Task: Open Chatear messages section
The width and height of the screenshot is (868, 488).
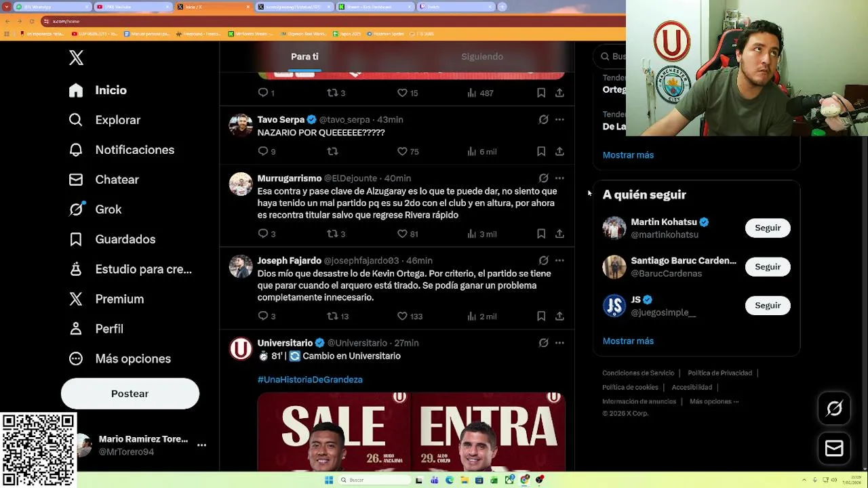Action: point(104,180)
